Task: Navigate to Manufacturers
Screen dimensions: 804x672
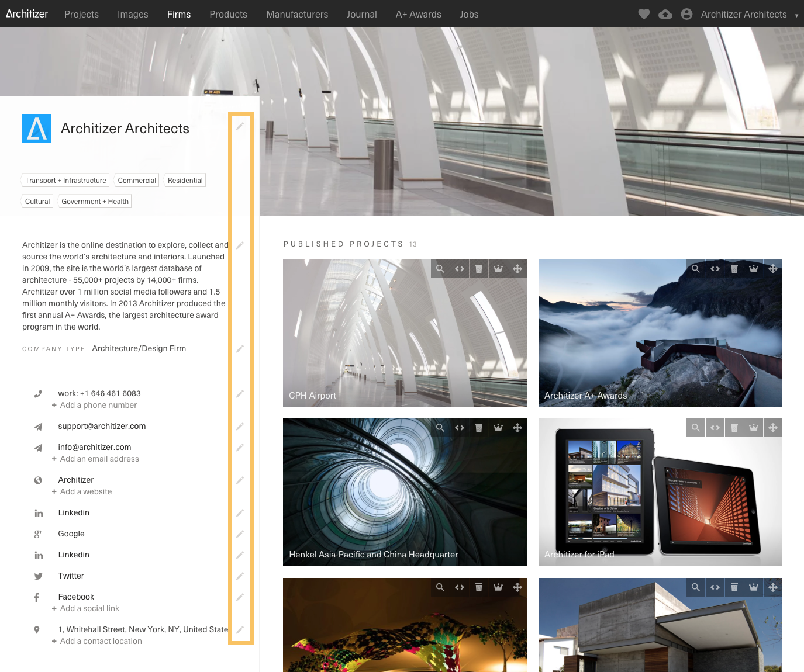Action: tap(297, 14)
